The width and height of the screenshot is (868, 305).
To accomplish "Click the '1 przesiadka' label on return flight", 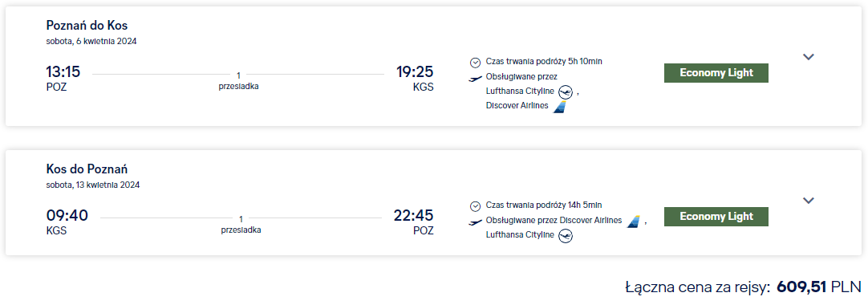I will pos(241,225).
